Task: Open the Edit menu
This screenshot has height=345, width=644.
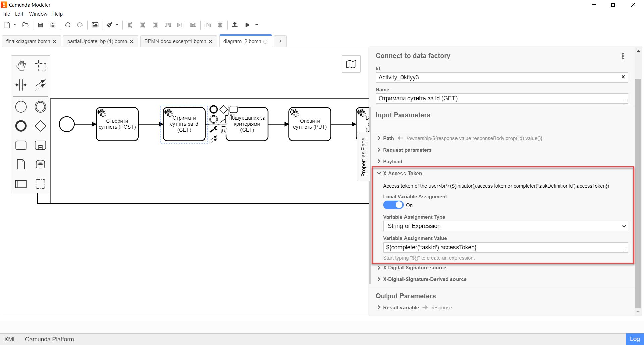Action: pyautogui.click(x=19, y=14)
